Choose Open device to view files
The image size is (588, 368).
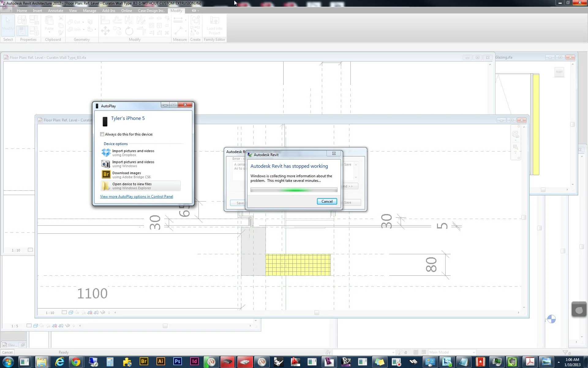(x=141, y=186)
